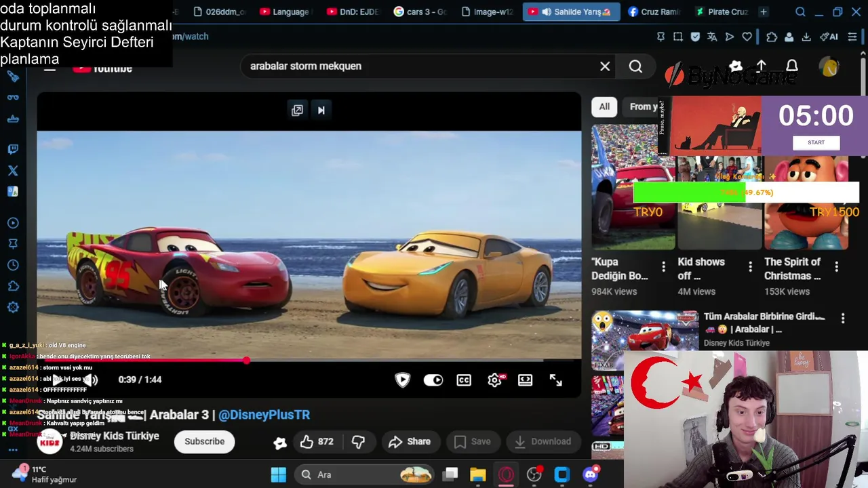This screenshot has height=488, width=868.
Task: Open X (Twitter) panel in sidebar
Action: (x=13, y=171)
